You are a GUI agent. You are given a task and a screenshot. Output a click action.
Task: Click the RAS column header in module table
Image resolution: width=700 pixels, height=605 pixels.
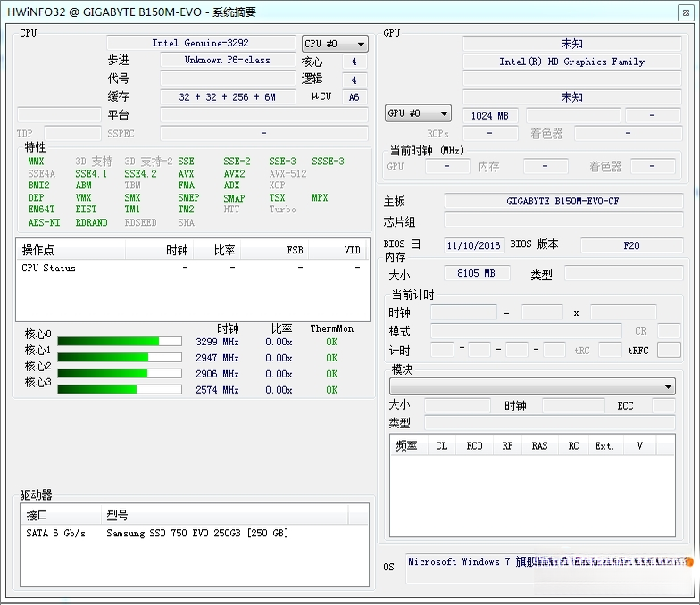click(539, 446)
